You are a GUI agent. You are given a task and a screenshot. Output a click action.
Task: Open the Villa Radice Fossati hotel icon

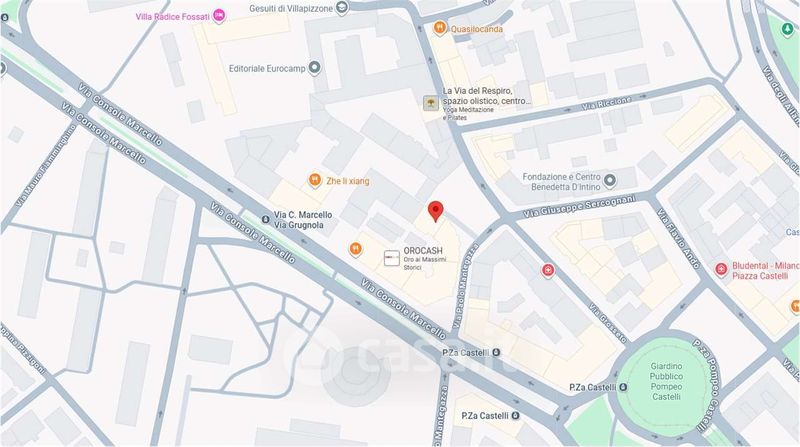[x=219, y=16]
